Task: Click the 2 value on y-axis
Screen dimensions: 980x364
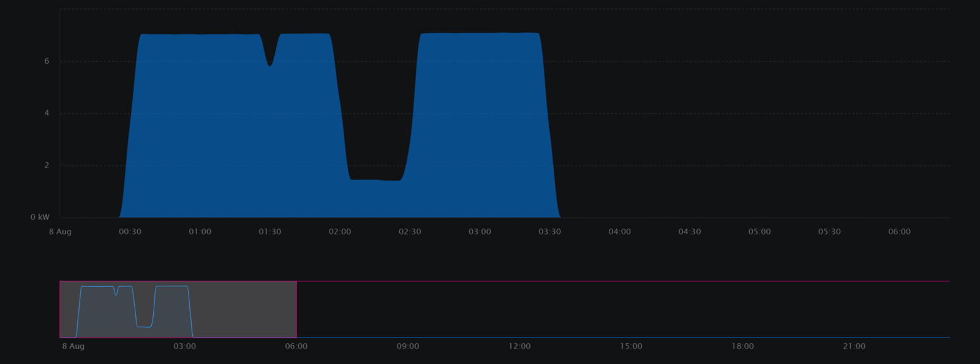Action: pyautogui.click(x=47, y=165)
